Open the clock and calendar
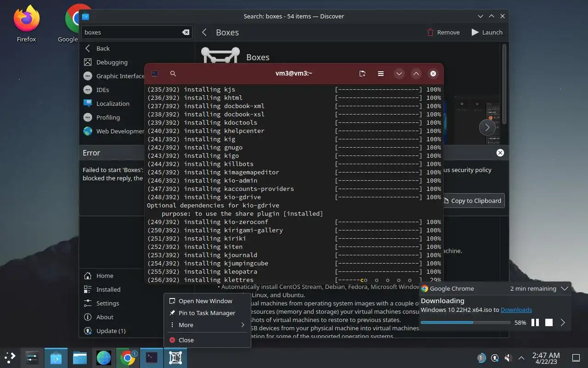 [546, 357]
